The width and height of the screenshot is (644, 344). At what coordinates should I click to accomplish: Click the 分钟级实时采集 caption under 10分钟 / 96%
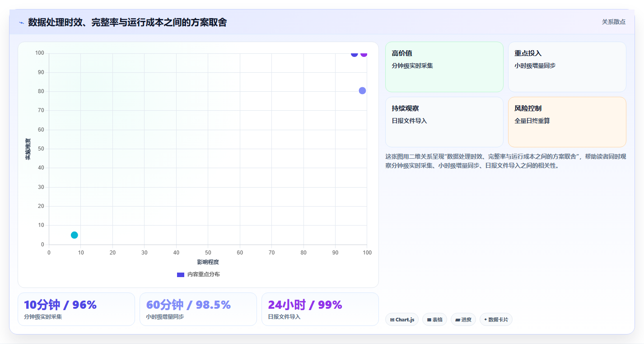pos(43,317)
